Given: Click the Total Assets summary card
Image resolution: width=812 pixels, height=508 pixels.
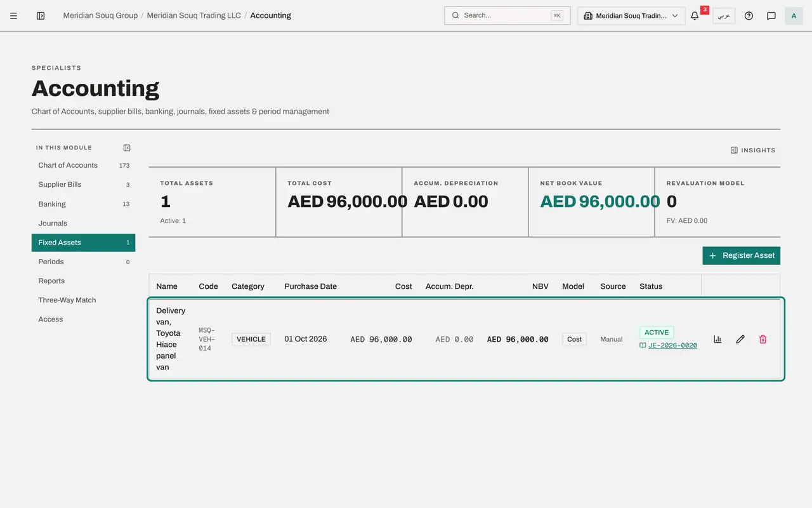Looking at the screenshot, I should click(x=213, y=202).
